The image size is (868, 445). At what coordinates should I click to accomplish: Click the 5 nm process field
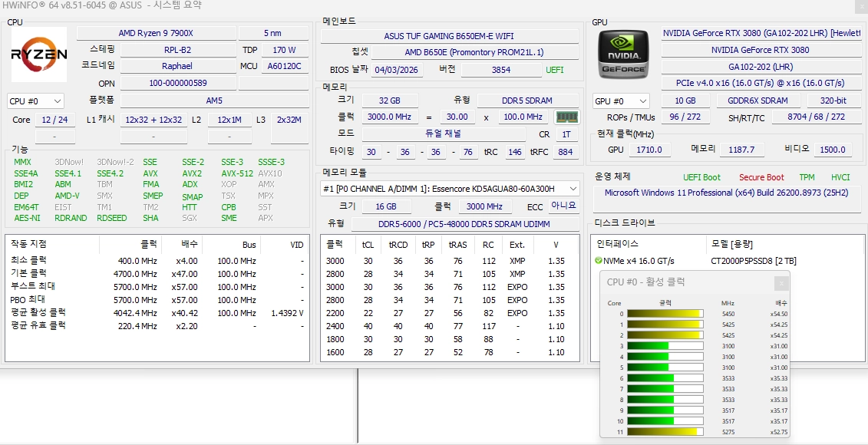[x=273, y=33]
